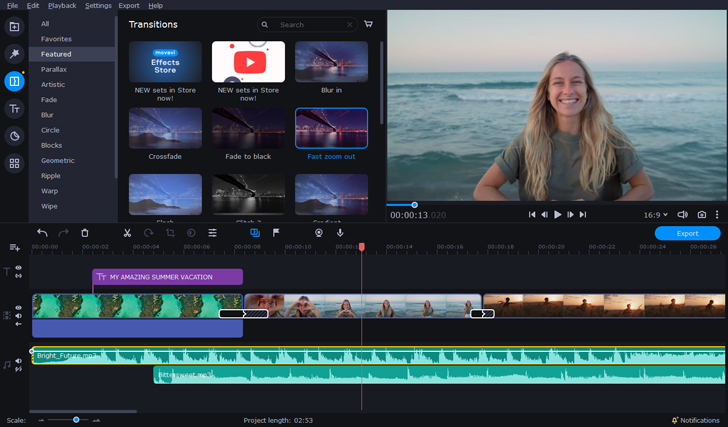The width and height of the screenshot is (728, 427).
Task: Open preview three-dot options menu
Action: click(717, 214)
